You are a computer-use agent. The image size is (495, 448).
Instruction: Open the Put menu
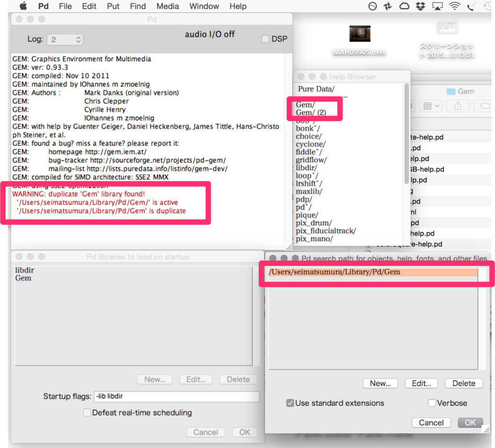[x=113, y=6]
